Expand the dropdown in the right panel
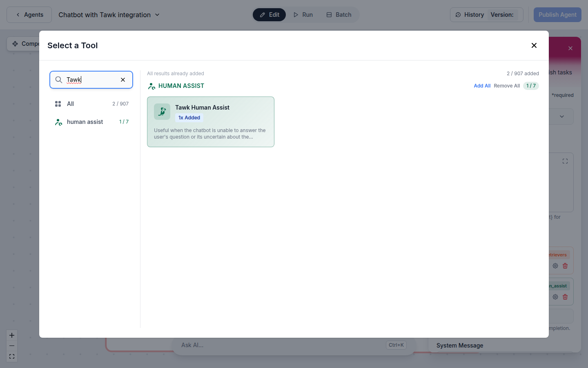 (x=562, y=116)
